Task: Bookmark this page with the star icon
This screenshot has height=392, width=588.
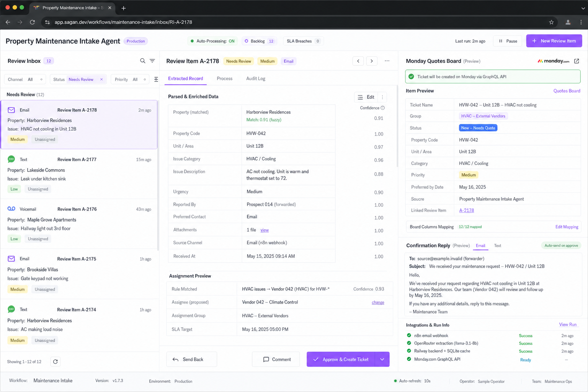Action: coord(552,22)
